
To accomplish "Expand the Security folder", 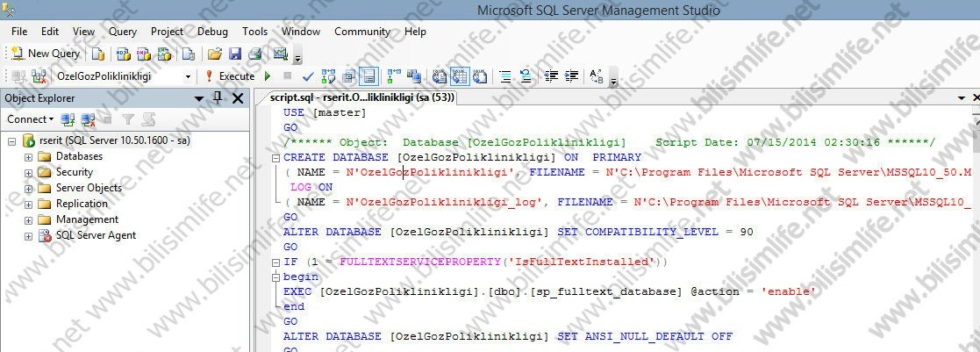I will (28, 173).
